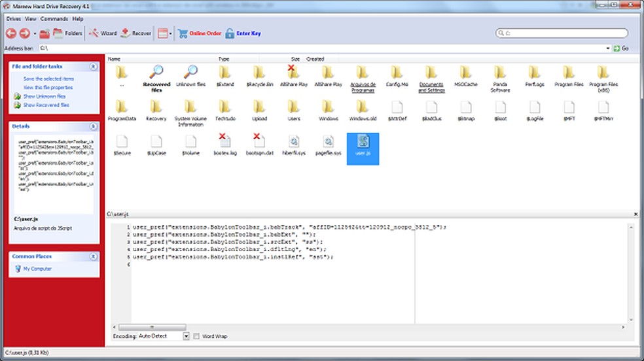The height and width of the screenshot is (361, 644).
Task: Select the Config.Msi folder
Action: (397, 76)
